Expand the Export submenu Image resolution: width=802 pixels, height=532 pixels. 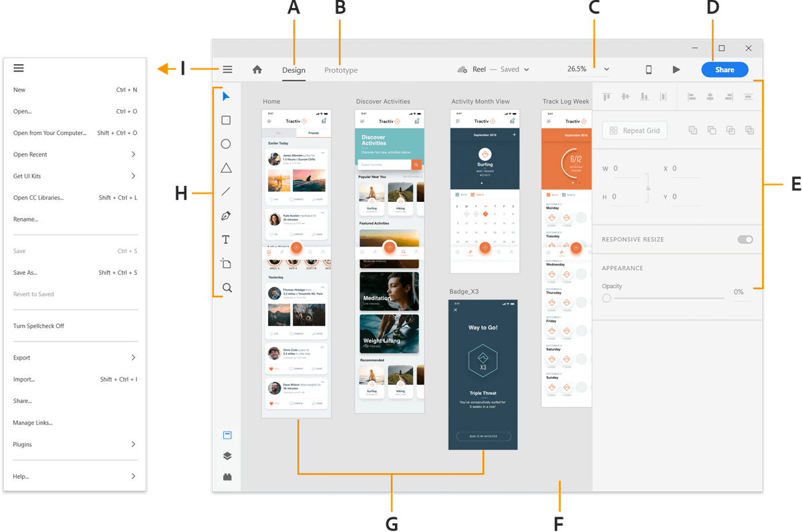21,358
